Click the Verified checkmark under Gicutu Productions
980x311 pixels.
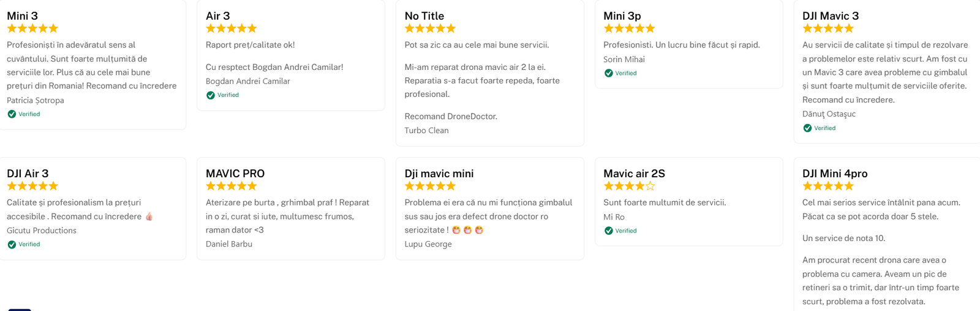pyautogui.click(x=12, y=244)
